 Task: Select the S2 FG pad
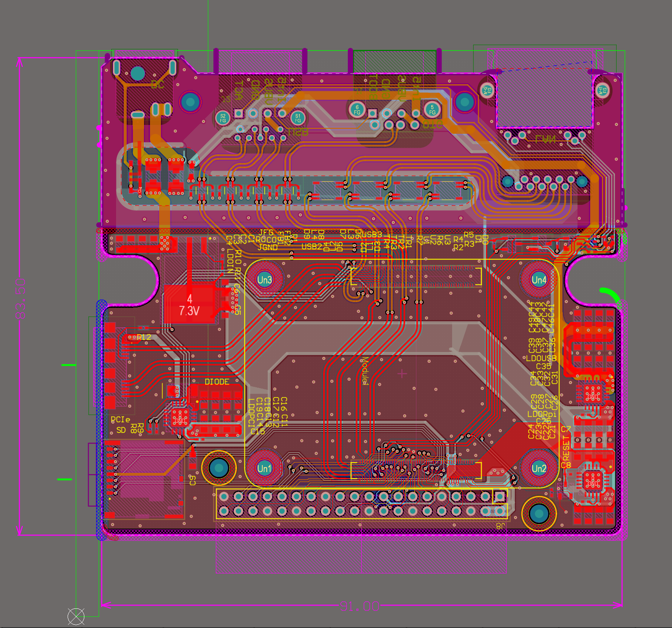coord(223,118)
